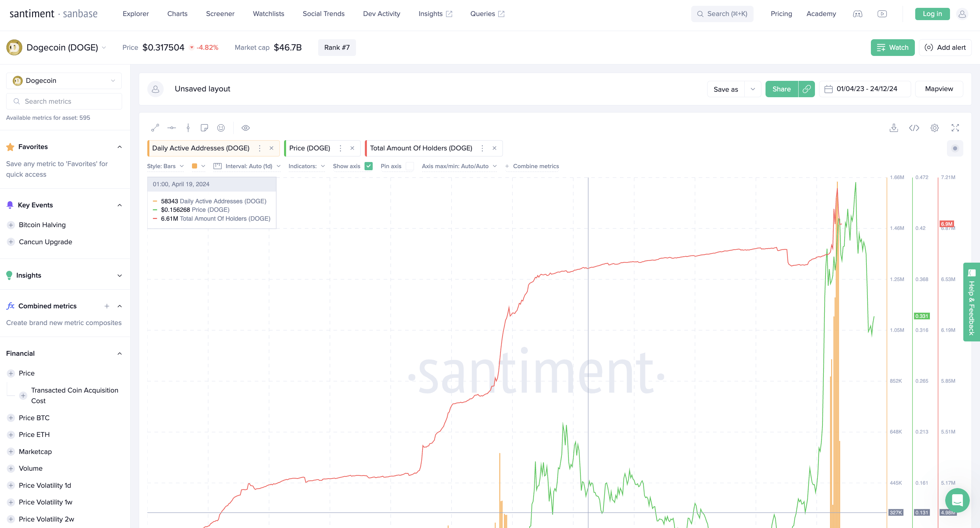Screen dimensions: 980x528
Task: Open Price (DOGE) options menu
Action: pos(341,148)
